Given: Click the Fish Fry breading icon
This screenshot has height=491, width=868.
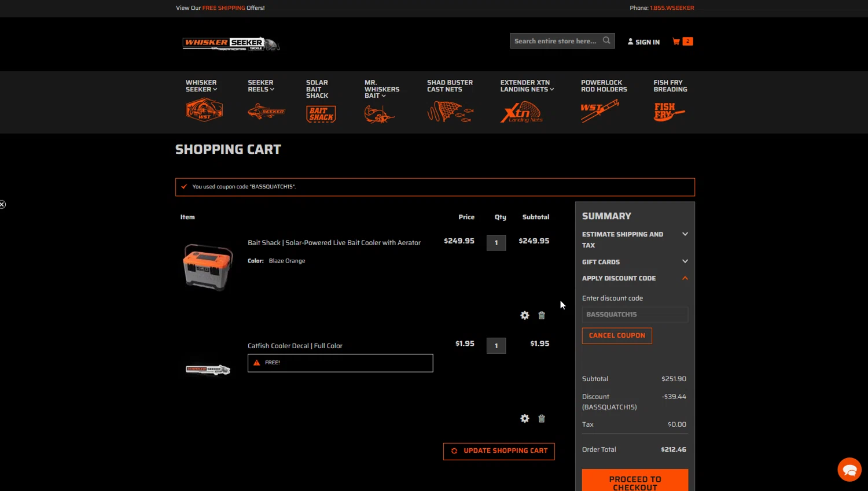Looking at the screenshot, I should [669, 111].
